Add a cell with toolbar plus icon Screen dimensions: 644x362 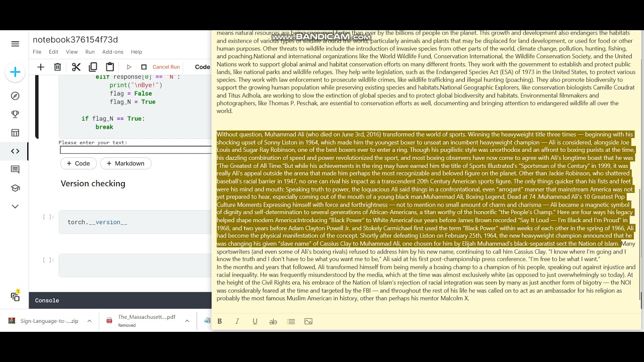pyautogui.click(x=41, y=67)
